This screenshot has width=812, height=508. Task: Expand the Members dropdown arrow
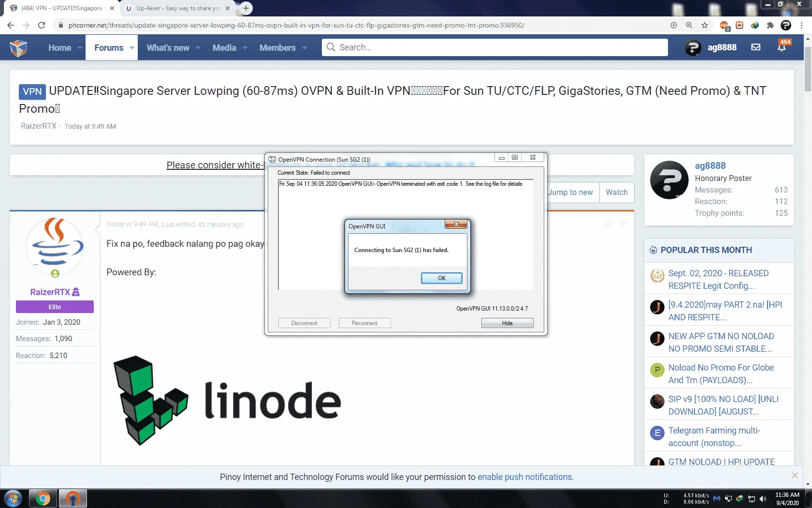[x=304, y=48]
